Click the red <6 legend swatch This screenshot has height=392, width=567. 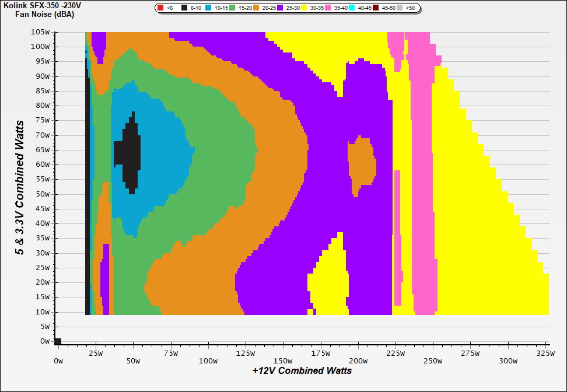tap(160, 8)
